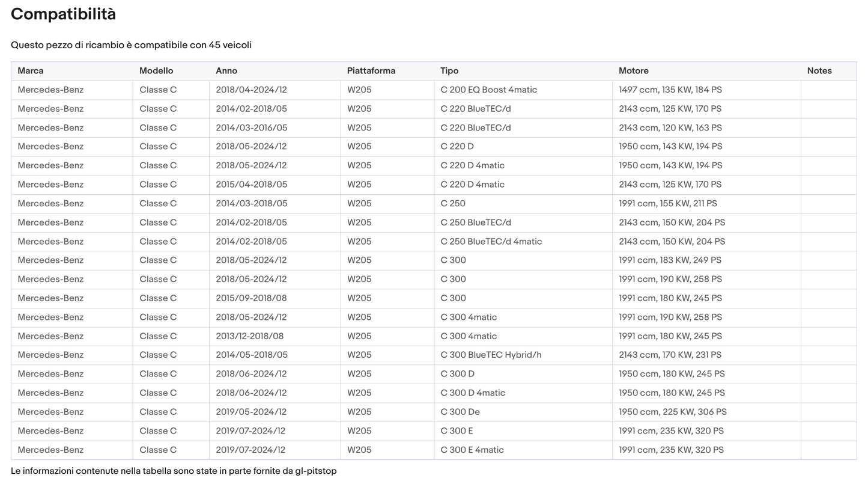Click the Modello column header

pyautogui.click(x=156, y=71)
